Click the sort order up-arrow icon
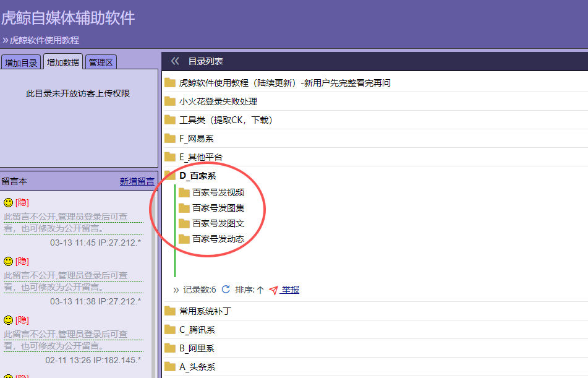The width and height of the screenshot is (588, 378). tap(260, 290)
